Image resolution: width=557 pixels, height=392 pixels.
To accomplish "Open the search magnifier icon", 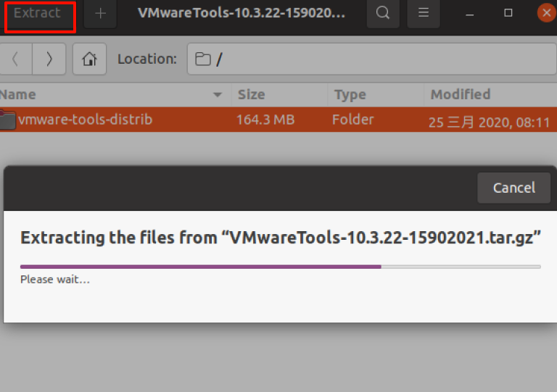I will 383,14.
